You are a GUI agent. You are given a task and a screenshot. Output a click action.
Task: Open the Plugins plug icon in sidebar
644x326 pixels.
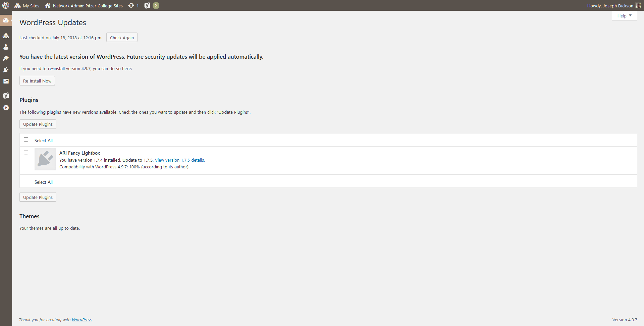coord(6,70)
